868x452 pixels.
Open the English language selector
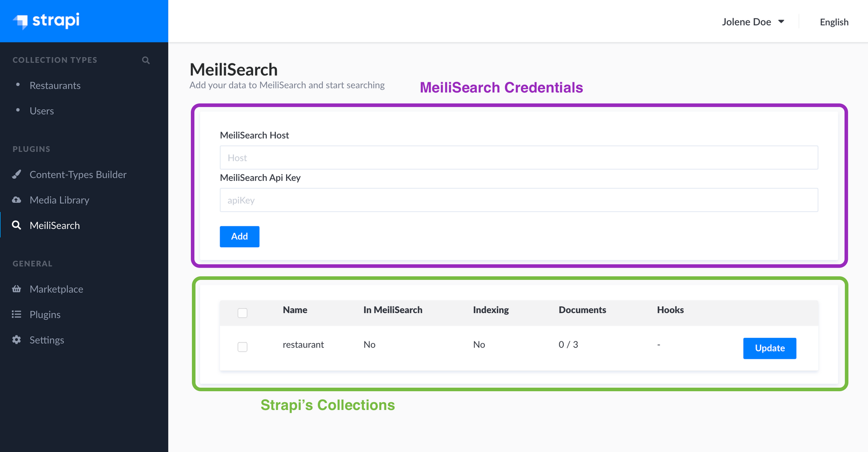[x=834, y=22]
